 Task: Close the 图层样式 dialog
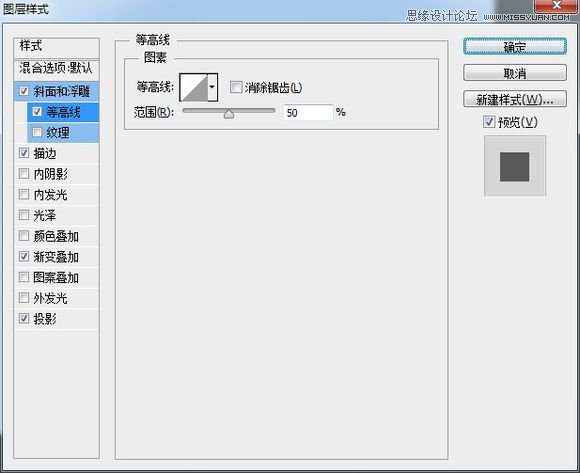click(x=556, y=6)
